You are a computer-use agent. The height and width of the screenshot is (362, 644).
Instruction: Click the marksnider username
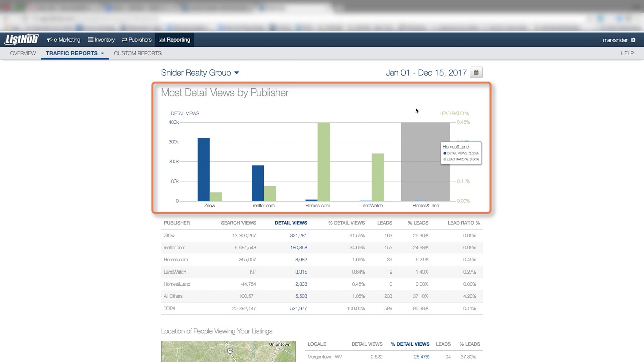click(615, 40)
